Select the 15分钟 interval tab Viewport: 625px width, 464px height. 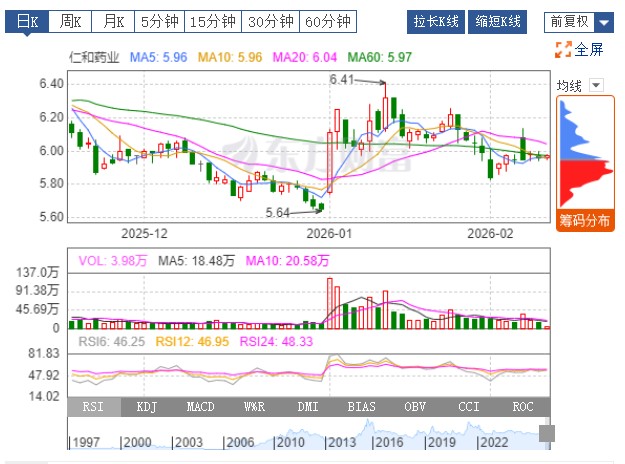(213, 22)
